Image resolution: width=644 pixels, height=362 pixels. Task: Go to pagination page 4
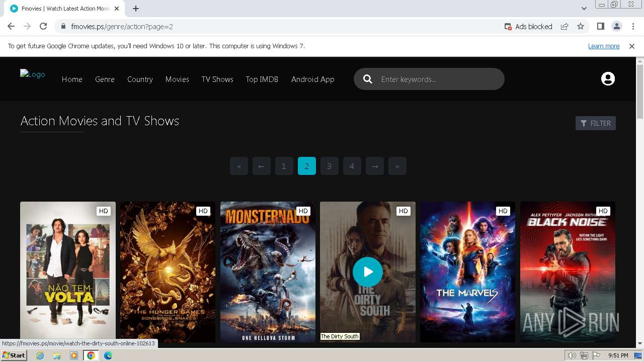[352, 166]
